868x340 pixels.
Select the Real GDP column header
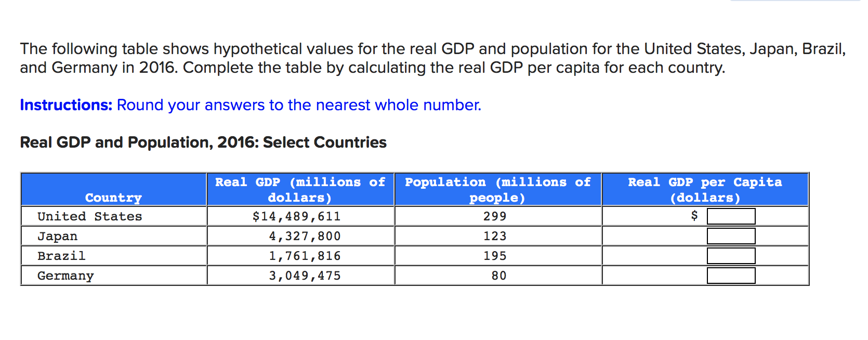pyautogui.click(x=299, y=189)
